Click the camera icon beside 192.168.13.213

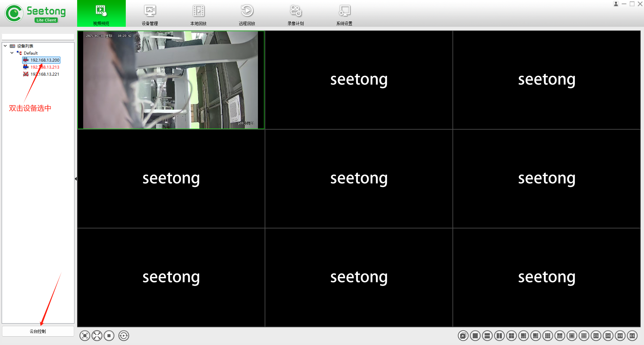(26, 67)
